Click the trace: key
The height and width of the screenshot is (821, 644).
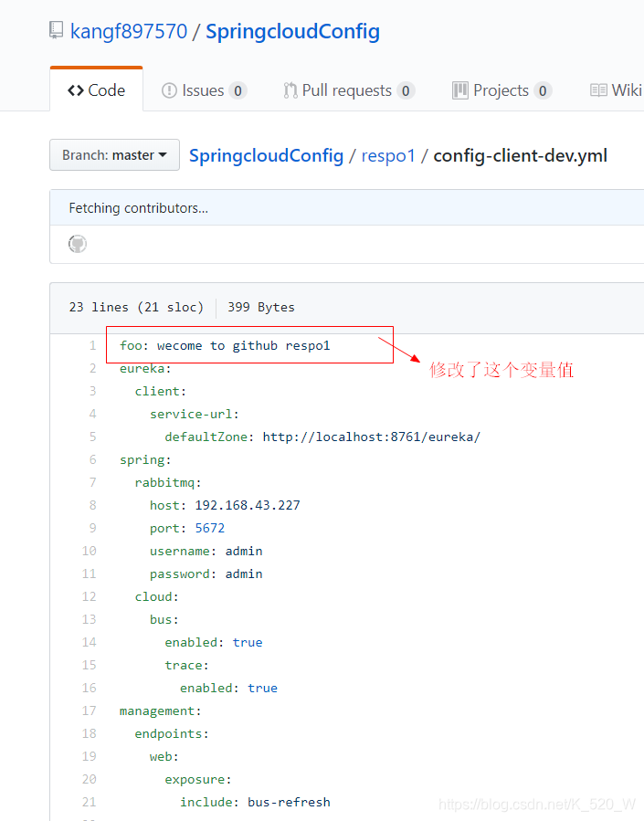pyautogui.click(x=186, y=665)
